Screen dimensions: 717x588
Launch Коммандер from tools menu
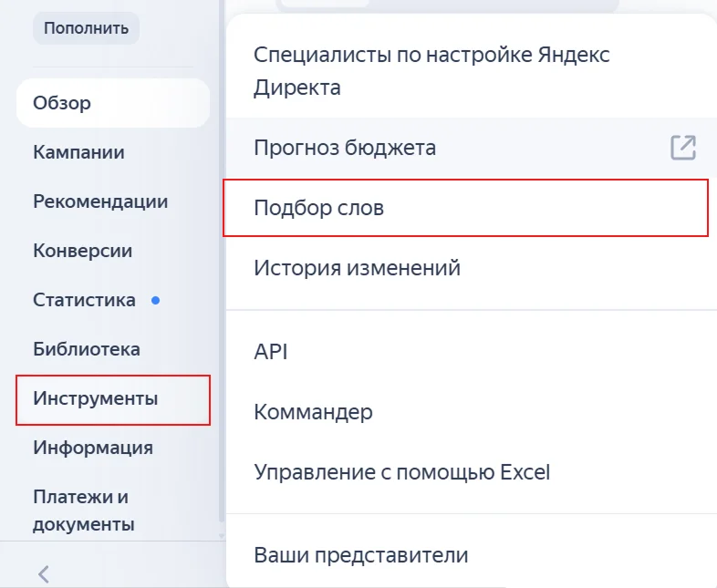coord(313,412)
